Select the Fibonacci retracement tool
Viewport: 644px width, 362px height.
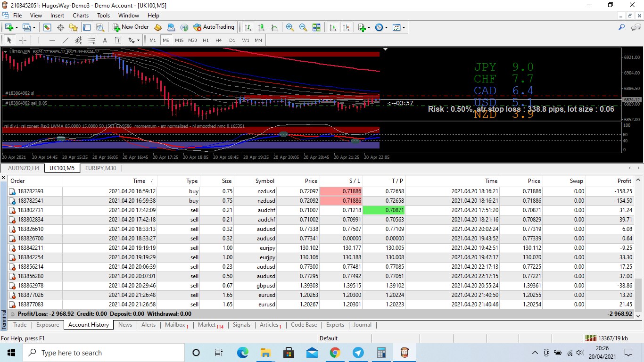coord(91,40)
